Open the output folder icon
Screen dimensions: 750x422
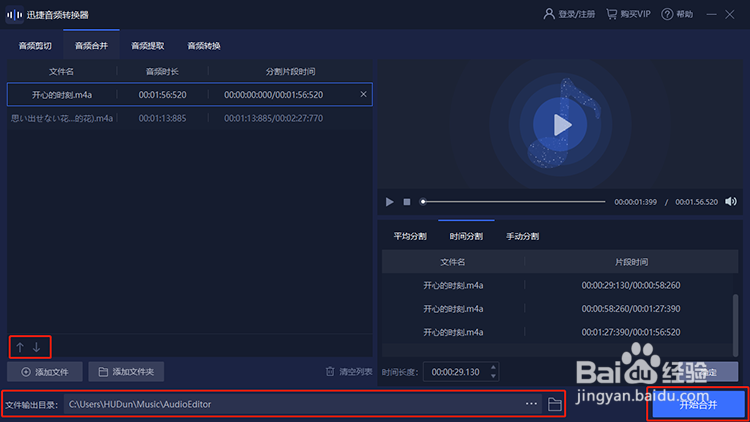pyautogui.click(x=554, y=404)
